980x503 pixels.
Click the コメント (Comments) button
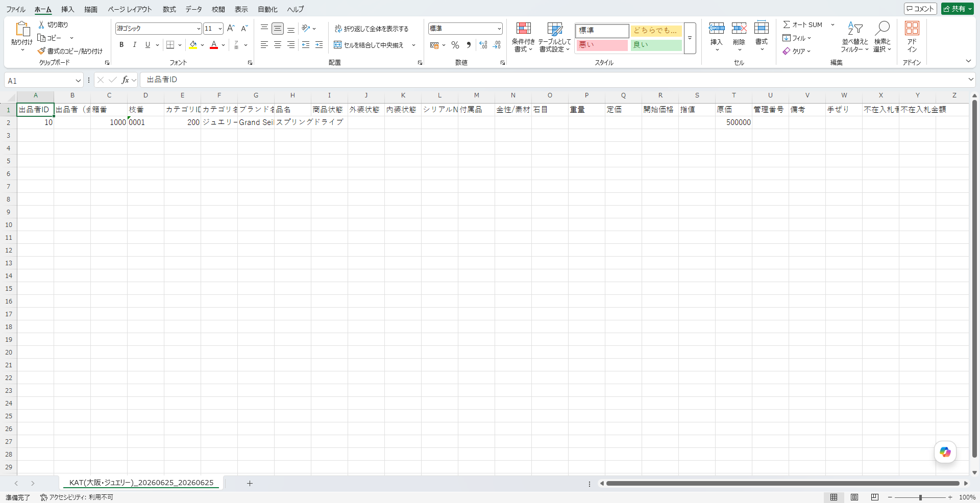(x=920, y=9)
